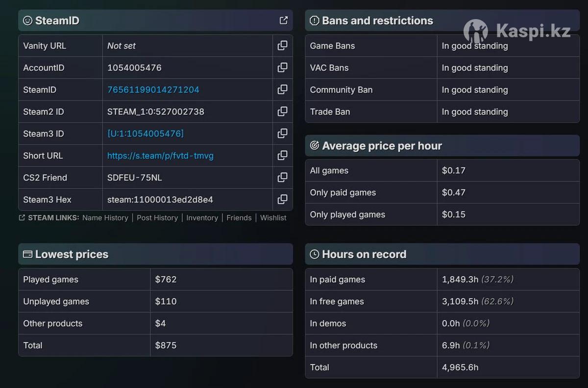Open Name History Steam link

[105, 218]
